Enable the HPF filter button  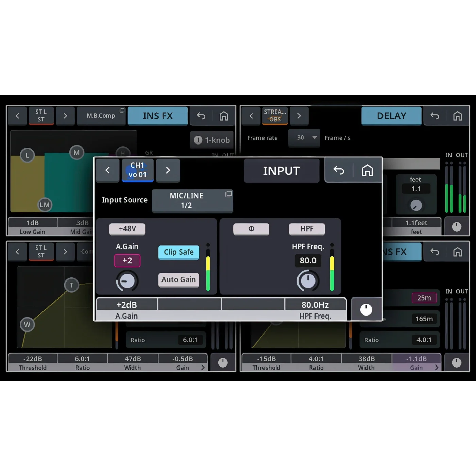[307, 229]
